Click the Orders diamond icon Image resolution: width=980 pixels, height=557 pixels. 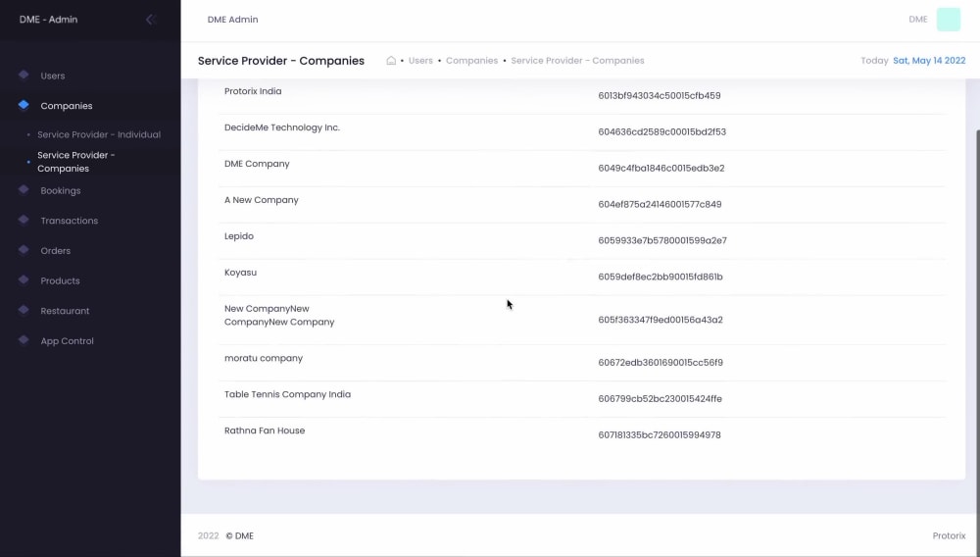(24, 250)
